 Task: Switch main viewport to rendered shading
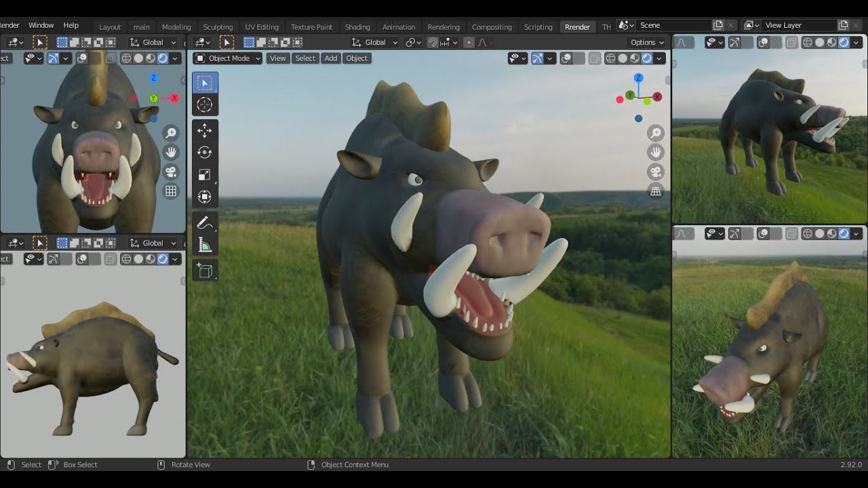[647, 58]
